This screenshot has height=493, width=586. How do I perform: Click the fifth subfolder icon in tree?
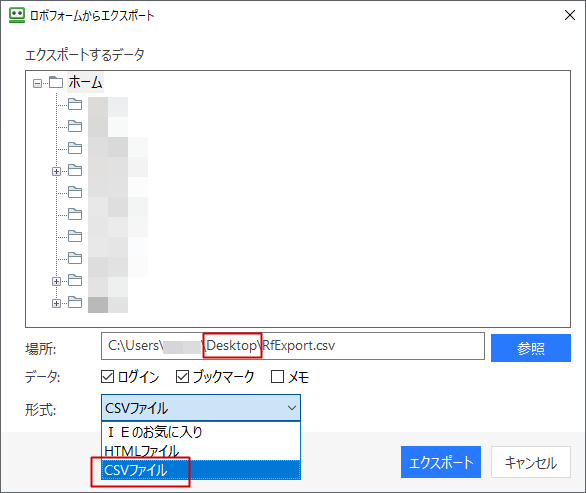75,192
